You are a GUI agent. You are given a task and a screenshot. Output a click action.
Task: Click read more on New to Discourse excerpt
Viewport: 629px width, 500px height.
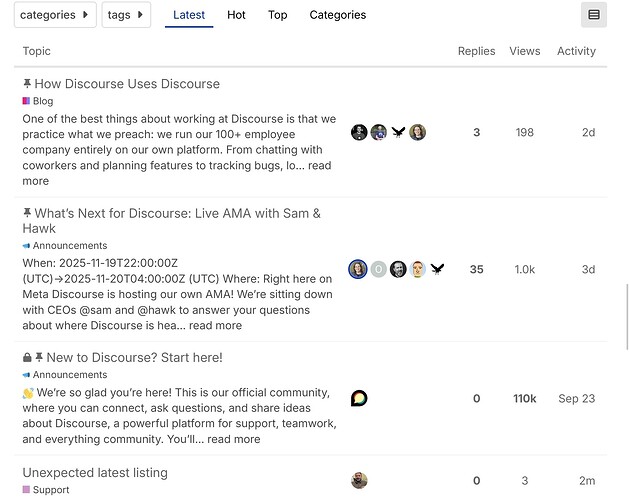(233, 439)
